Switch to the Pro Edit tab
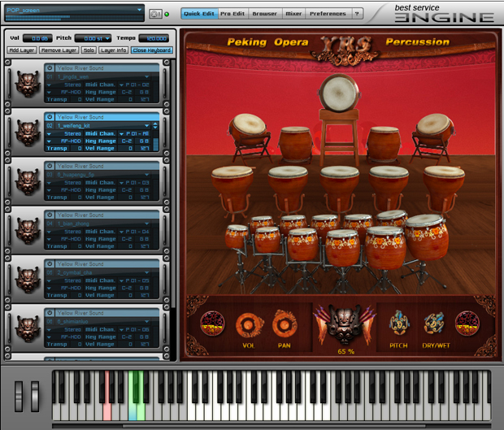 (x=232, y=14)
